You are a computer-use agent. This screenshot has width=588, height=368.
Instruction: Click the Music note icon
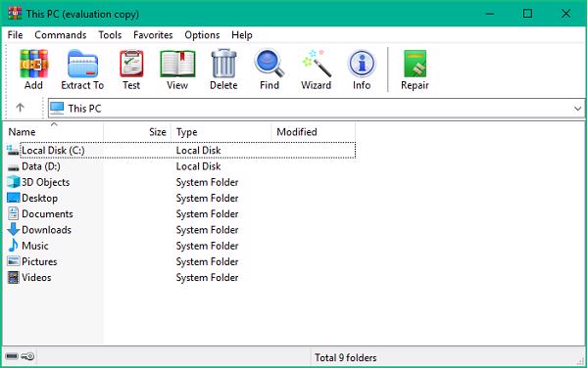(x=13, y=246)
